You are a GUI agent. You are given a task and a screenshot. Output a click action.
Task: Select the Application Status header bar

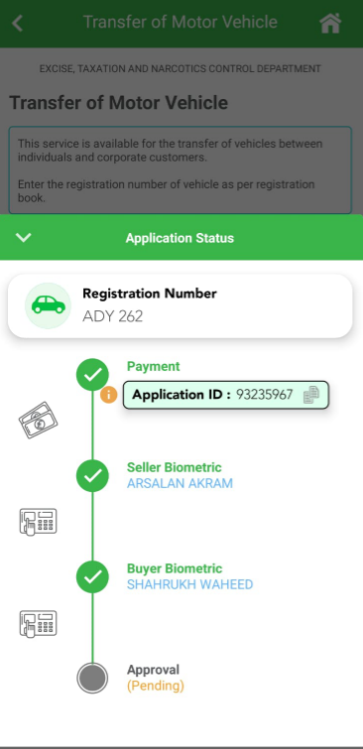(182, 237)
